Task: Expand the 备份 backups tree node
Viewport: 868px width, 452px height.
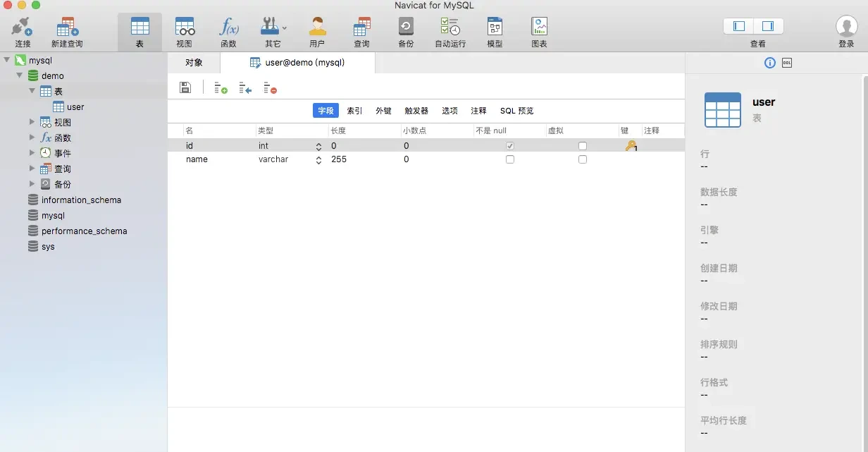Action: click(32, 184)
